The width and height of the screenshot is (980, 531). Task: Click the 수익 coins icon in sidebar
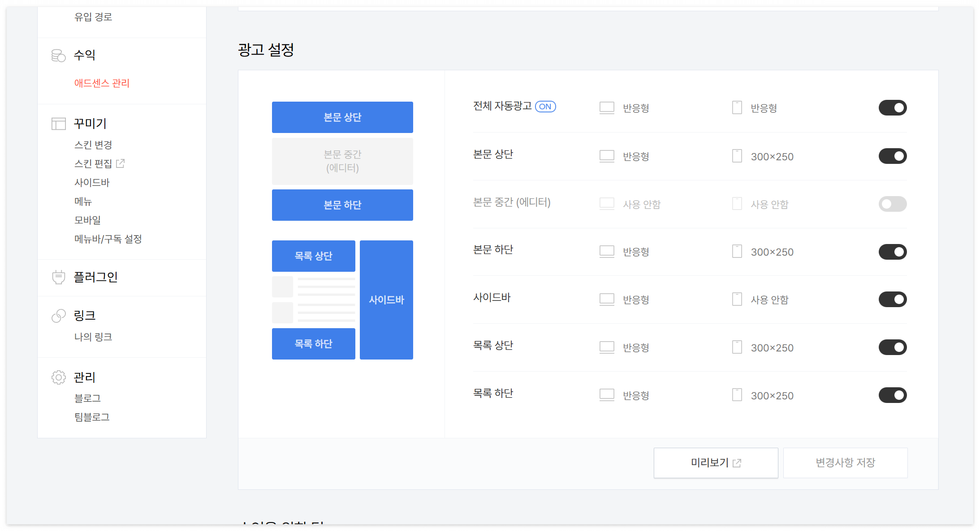point(58,56)
